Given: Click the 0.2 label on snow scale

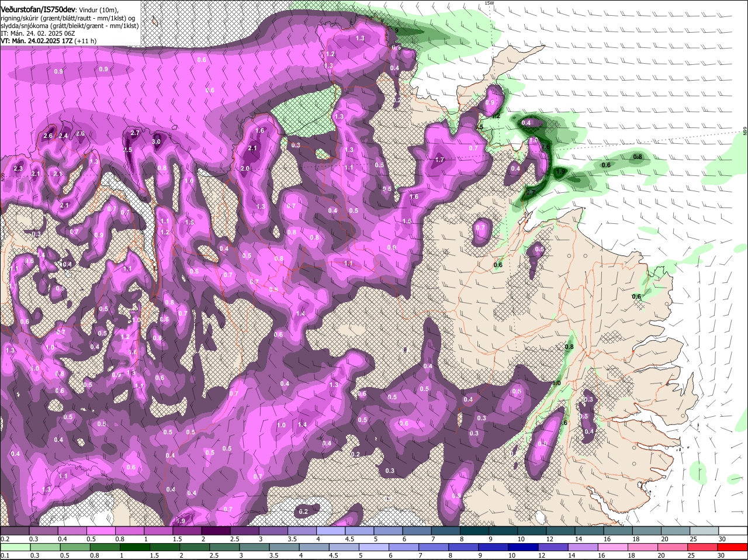Looking at the screenshot, I should click(x=4, y=539).
